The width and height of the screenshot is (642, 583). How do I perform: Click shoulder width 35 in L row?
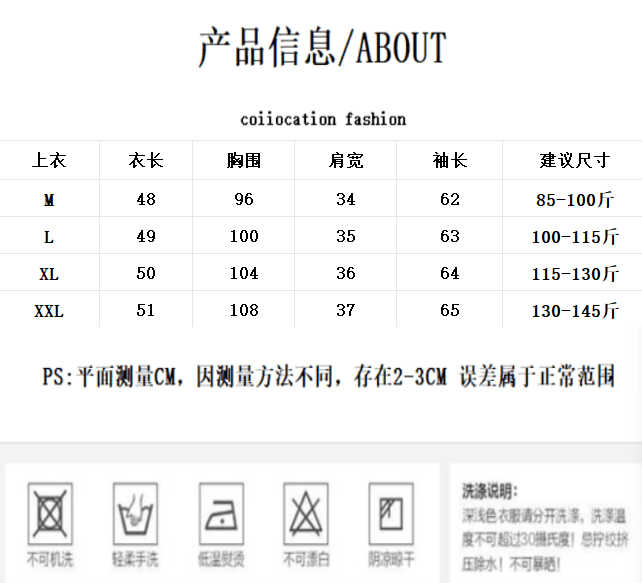(346, 236)
